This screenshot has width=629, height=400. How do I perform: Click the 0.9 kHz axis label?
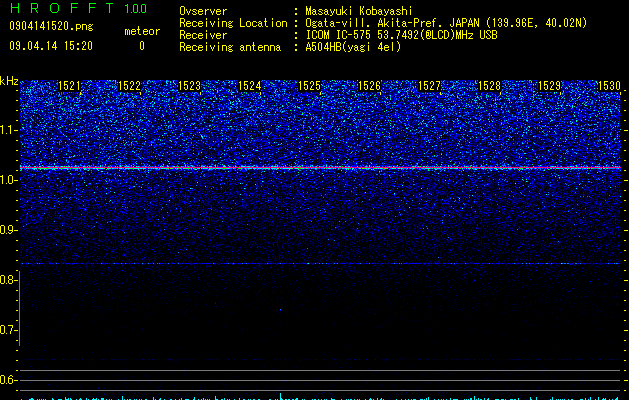[x=8, y=230]
